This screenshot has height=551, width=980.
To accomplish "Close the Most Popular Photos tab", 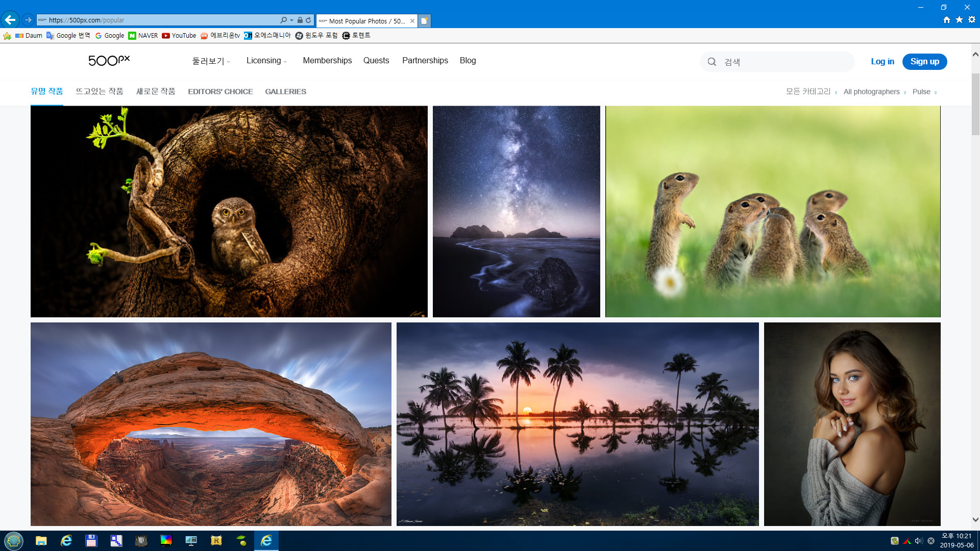I will (412, 21).
